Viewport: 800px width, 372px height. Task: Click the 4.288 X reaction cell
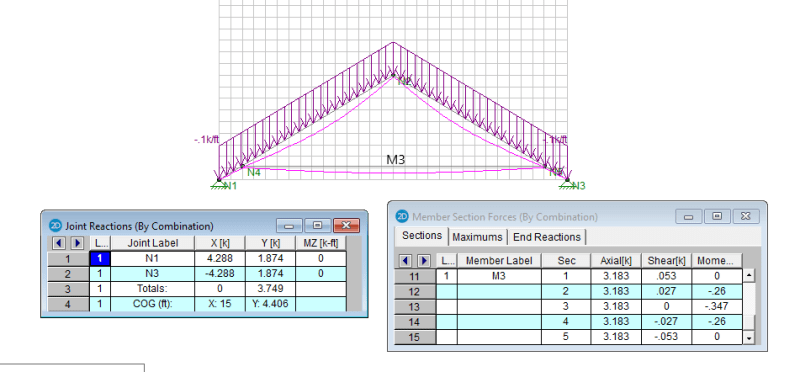tap(220, 259)
